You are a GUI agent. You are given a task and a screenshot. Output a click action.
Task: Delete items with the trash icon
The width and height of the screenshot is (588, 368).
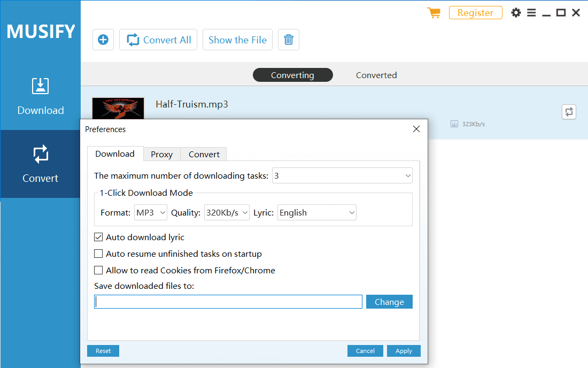288,40
